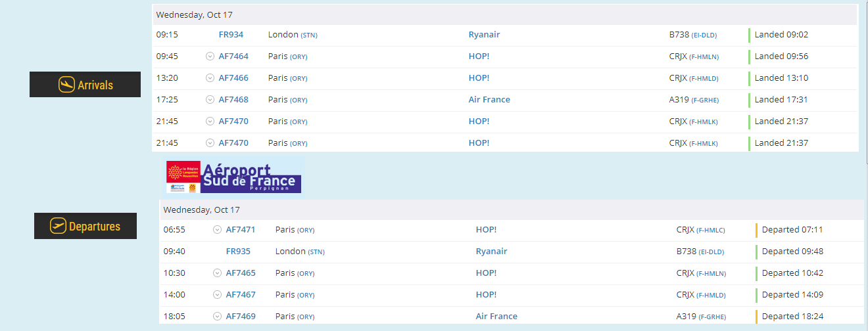Click the Departures button
The width and height of the screenshot is (868, 331).
[x=85, y=226]
